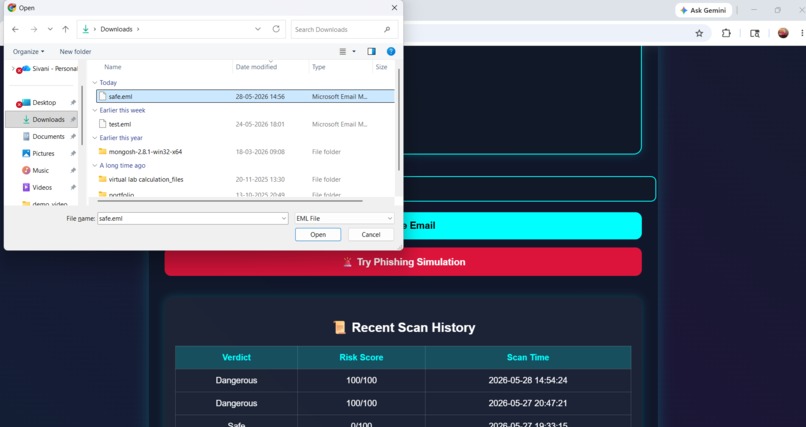Viewport: 806px width, 427px height.
Task: Click the Open button
Action: [x=318, y=234]
